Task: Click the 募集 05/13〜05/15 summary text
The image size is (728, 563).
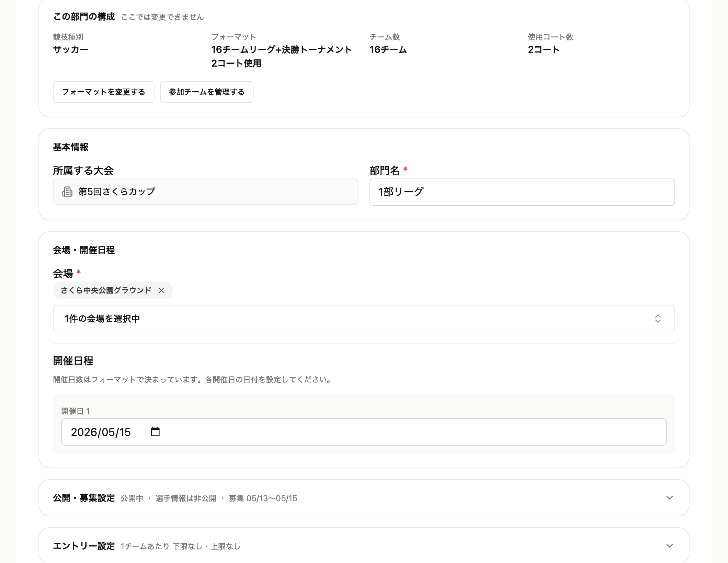Action: pyautogui.click(x=263, y=498)
